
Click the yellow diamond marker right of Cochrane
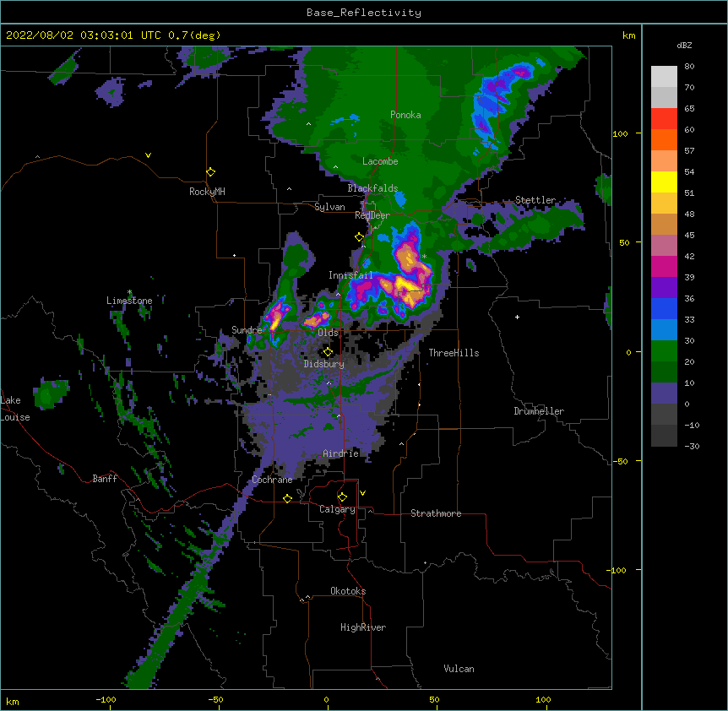tap(287, 498)
